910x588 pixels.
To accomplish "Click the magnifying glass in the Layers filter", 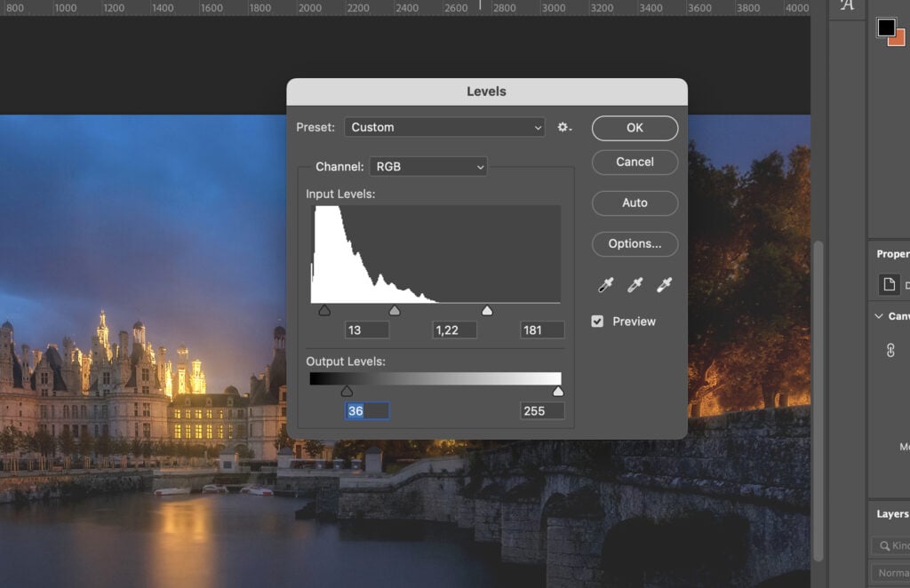I will coord(887,545).
